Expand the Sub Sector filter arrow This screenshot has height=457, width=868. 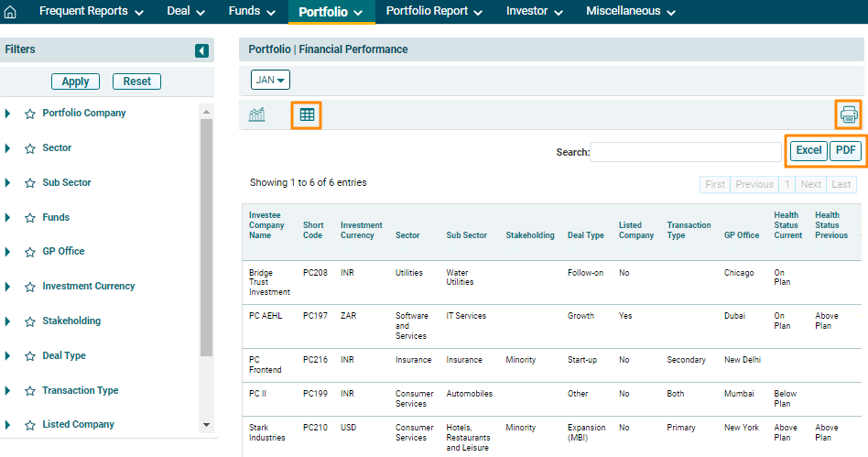click(x=8, y=183)
